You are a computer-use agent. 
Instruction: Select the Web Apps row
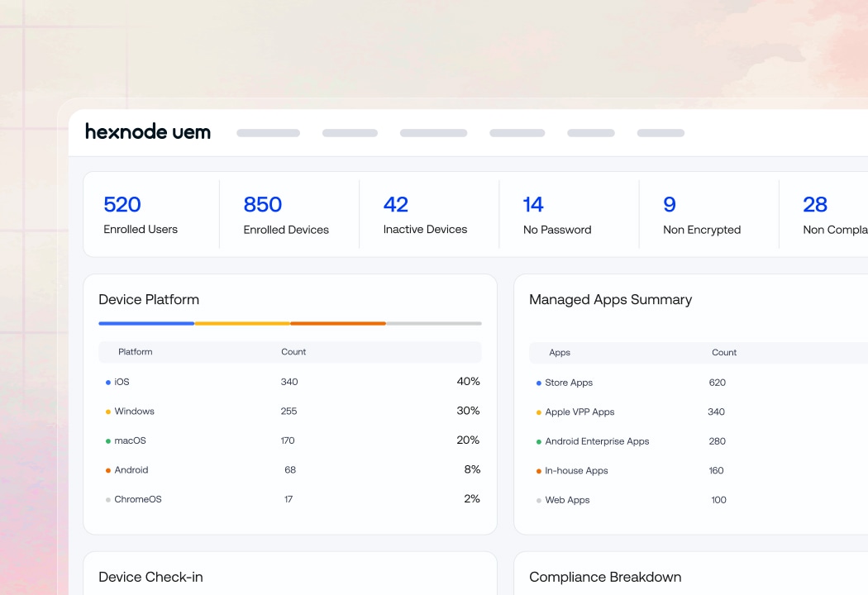pyautogui.click(x=699, y=500)
